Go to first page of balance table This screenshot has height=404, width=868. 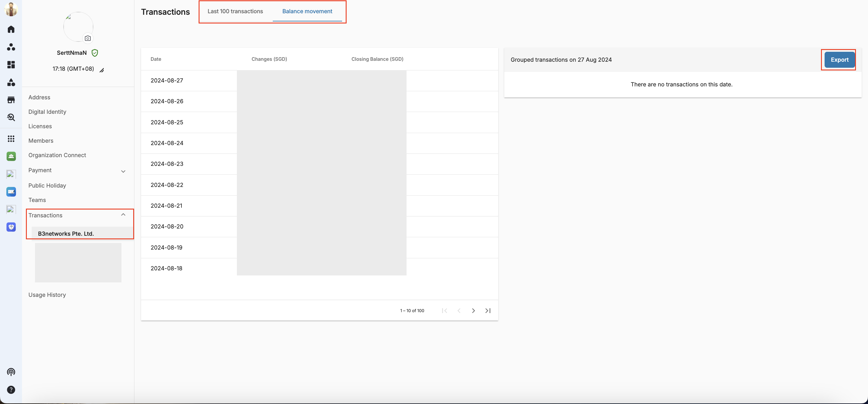coord(445,311)
